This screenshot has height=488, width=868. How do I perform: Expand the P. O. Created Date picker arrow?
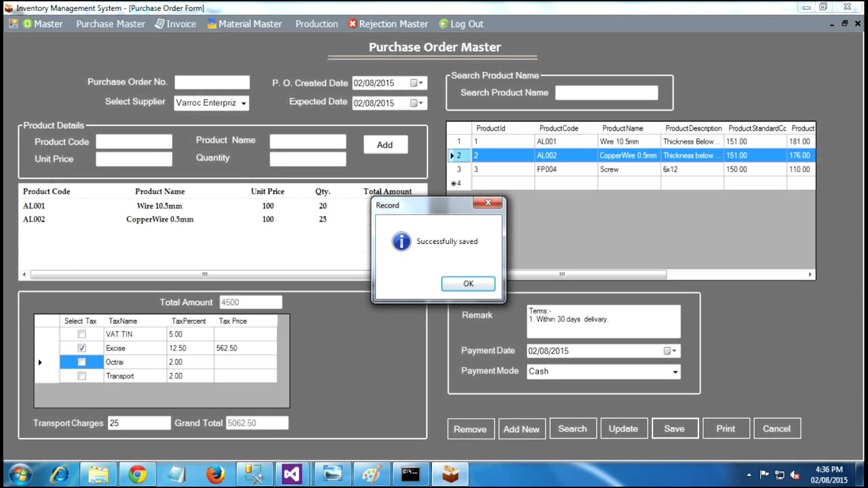point(421,83)
